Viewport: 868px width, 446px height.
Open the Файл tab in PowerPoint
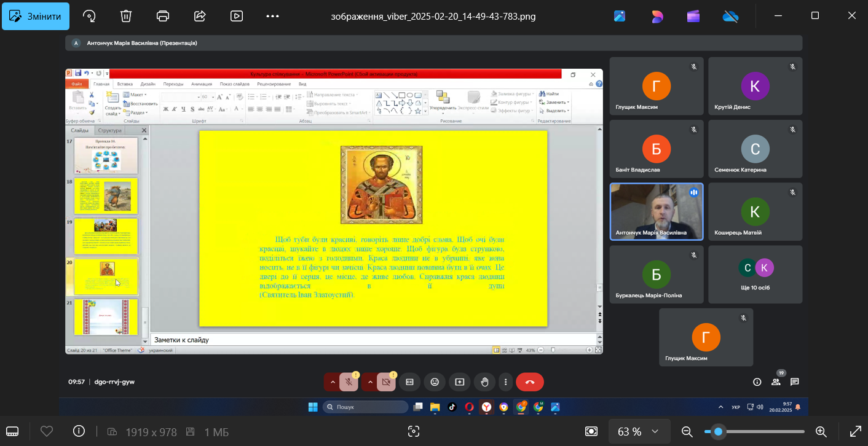(77, 84)
